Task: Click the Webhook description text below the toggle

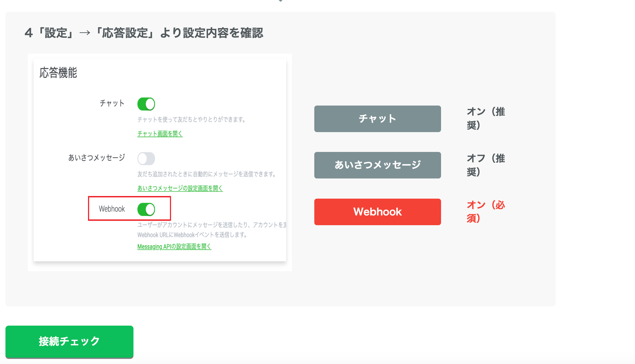Action: [x=211, y=230]
